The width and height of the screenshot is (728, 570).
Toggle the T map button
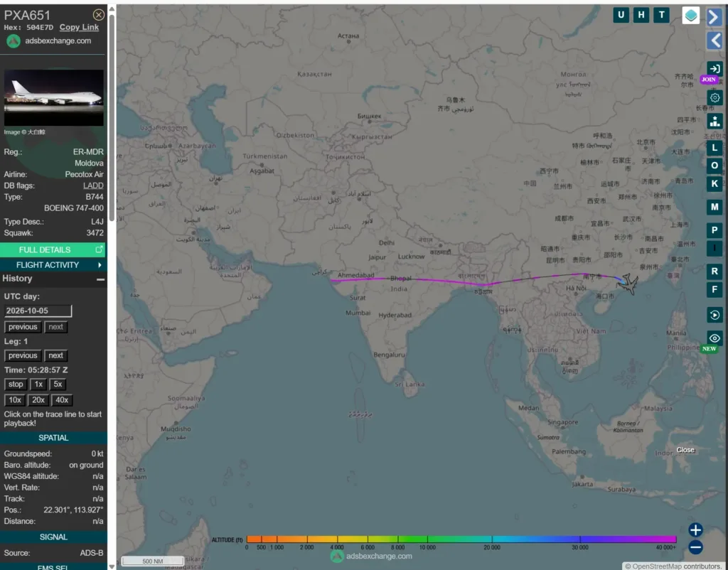click(662, 16)
